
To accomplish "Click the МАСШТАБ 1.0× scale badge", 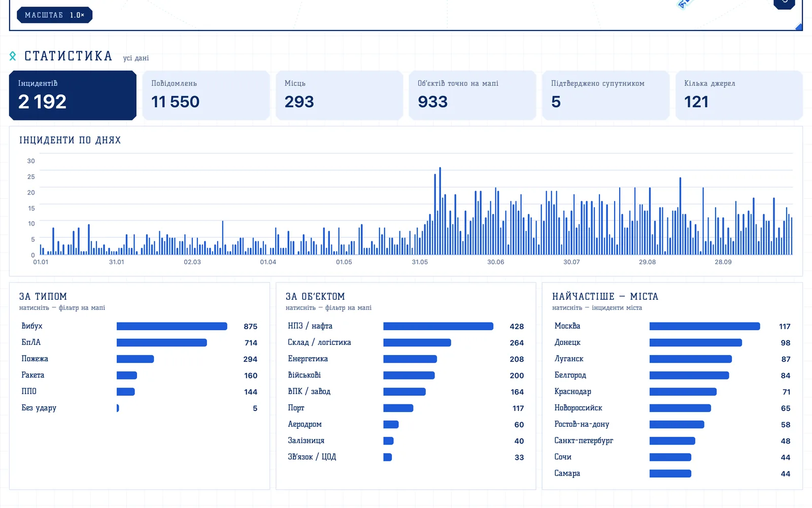I will click(55, 15).
